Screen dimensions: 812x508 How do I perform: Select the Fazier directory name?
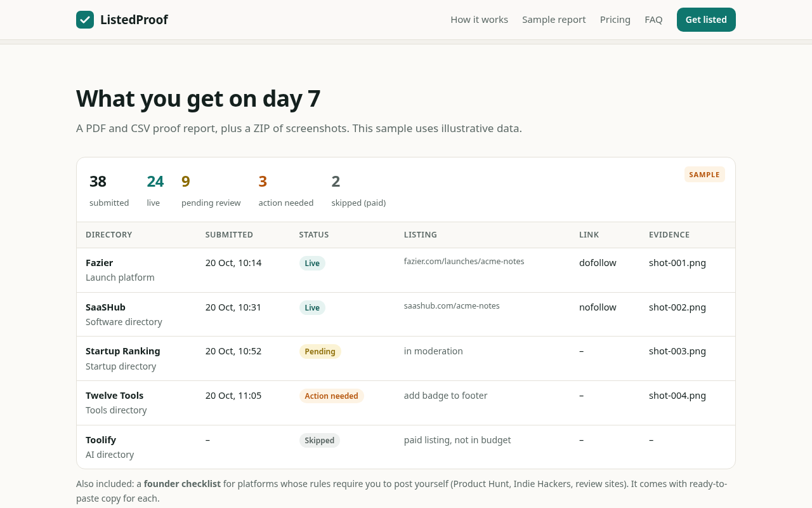click(x=100, y=263)
